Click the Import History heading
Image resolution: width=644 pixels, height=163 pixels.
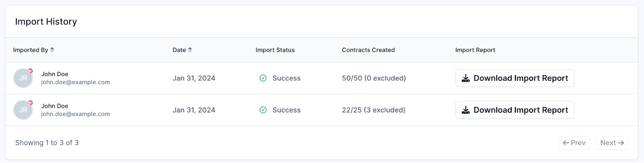pyautogui.click(x=46, y=22)
